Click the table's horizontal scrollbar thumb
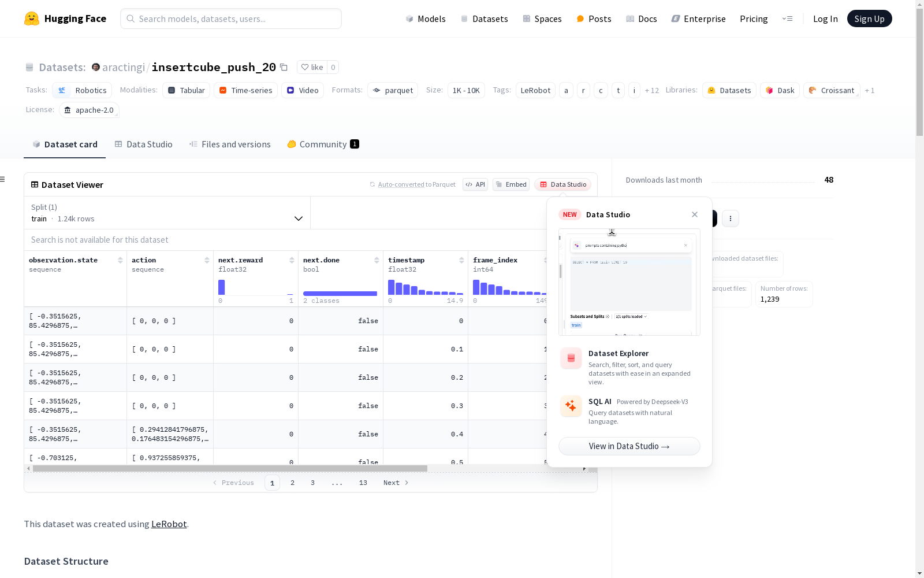Image resolution: width=924 pixels, height=578 pixels. (230, 468)
